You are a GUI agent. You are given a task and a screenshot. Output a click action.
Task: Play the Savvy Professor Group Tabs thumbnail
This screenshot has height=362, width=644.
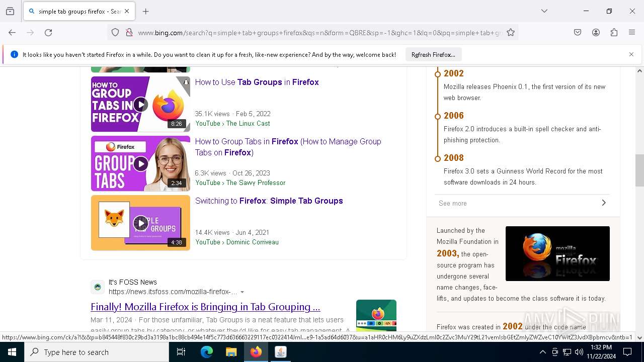point(140,163)
